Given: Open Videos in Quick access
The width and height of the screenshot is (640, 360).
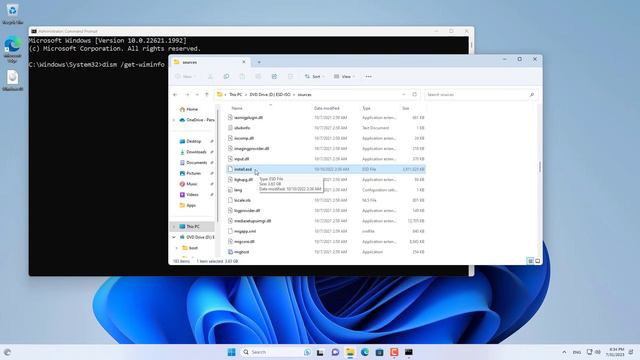Looking at the screenshot, I should pyautogui.click(x=192, y=194).
